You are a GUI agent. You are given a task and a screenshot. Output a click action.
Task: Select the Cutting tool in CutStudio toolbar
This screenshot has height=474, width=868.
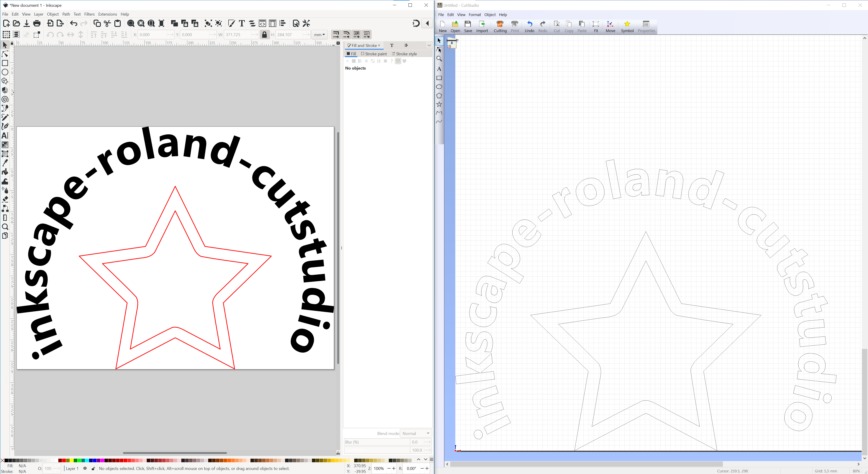[x=499, y=26]
